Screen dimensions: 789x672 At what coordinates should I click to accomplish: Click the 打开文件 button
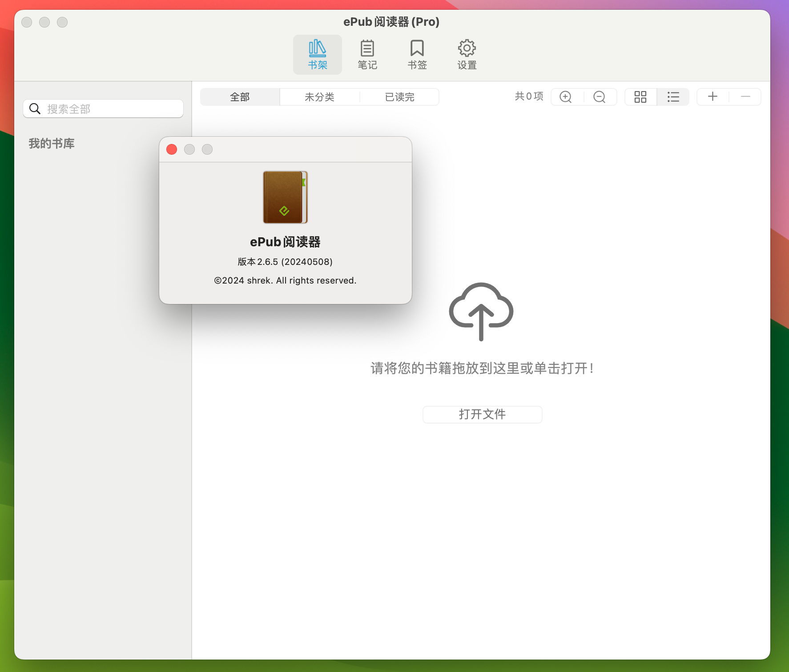483,415
